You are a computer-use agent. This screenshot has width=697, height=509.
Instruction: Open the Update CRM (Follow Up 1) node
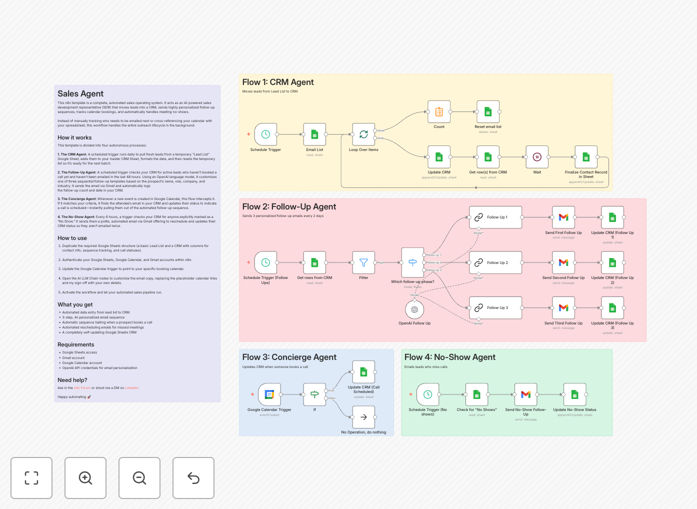(x=612, y=217)
